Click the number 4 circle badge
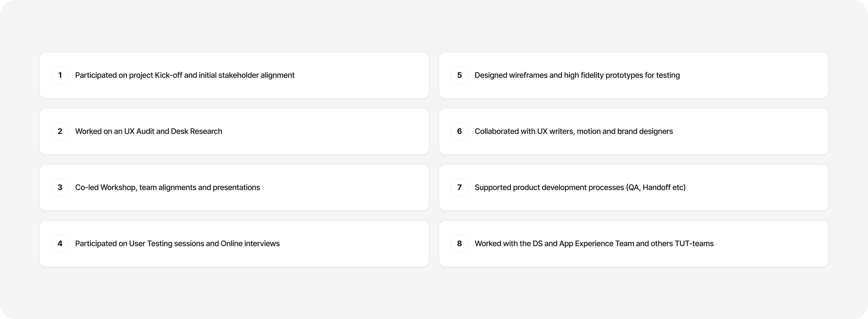 pos(60,244)
